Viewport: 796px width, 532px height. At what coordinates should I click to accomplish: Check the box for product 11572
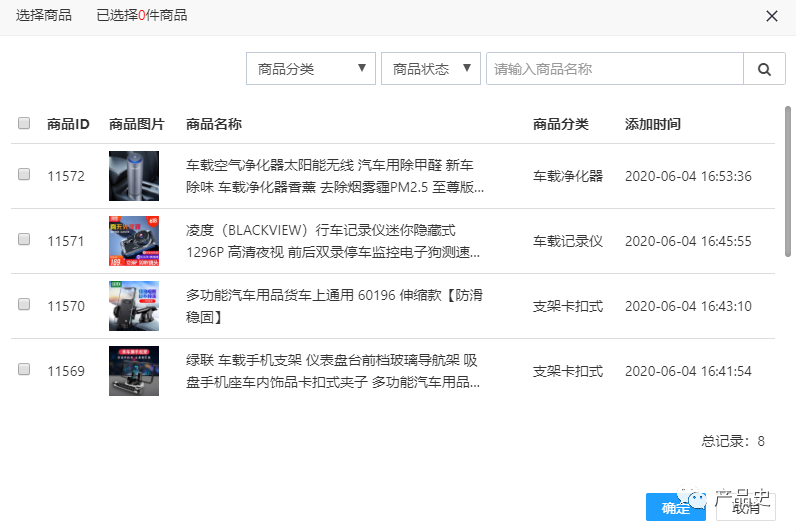click(x=24, y=175)
